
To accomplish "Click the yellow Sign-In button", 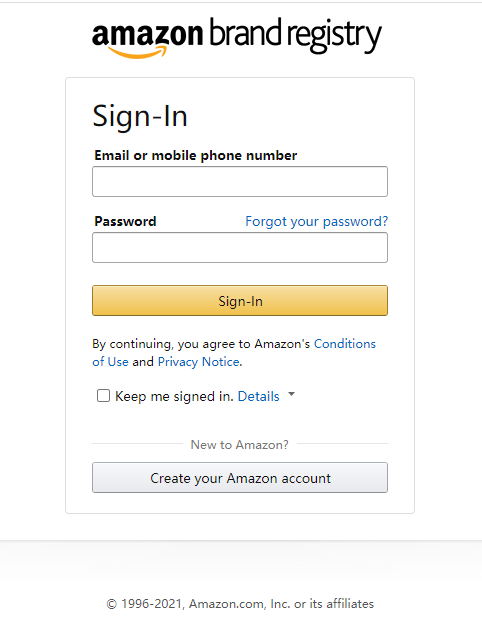I will pyautogui.click(x=240, y=301).
